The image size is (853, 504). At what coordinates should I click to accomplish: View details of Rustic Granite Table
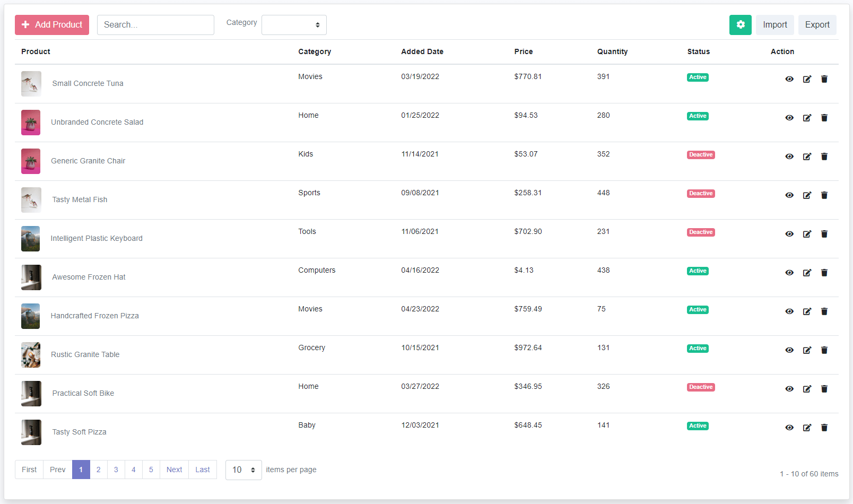pyautogui.click(x=789, y=350)
